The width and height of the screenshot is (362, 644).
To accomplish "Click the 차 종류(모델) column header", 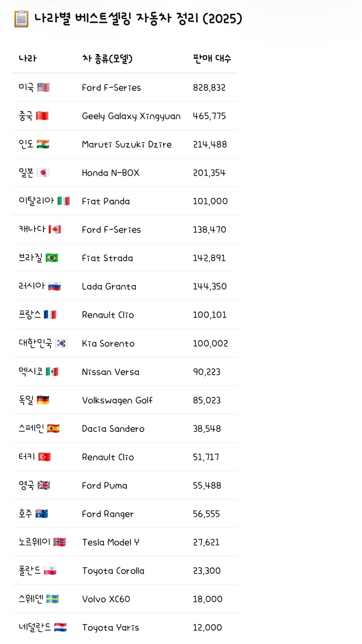I will coord(107,59).
